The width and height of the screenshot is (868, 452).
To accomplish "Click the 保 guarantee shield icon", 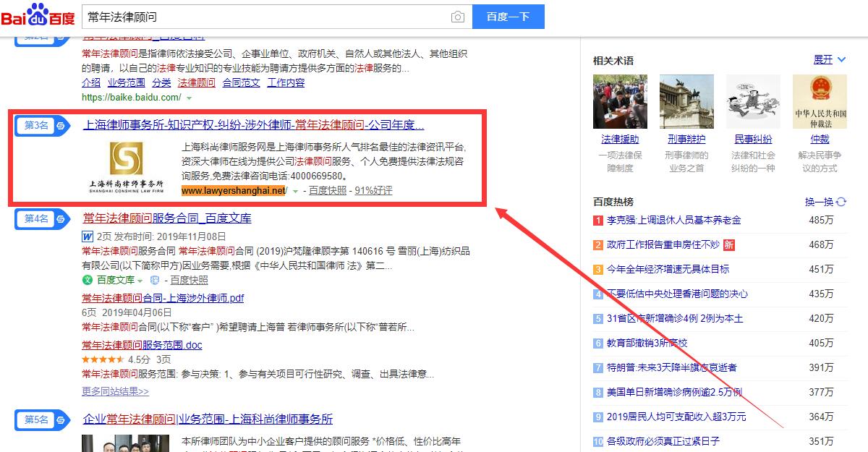I will [154, 280].
